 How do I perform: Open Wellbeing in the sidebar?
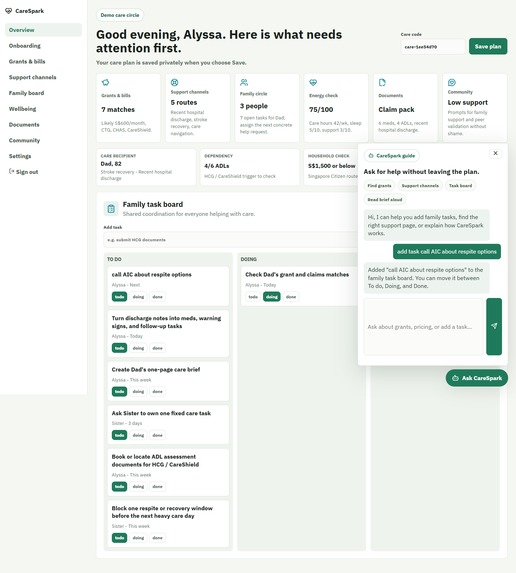coord(43,109)
